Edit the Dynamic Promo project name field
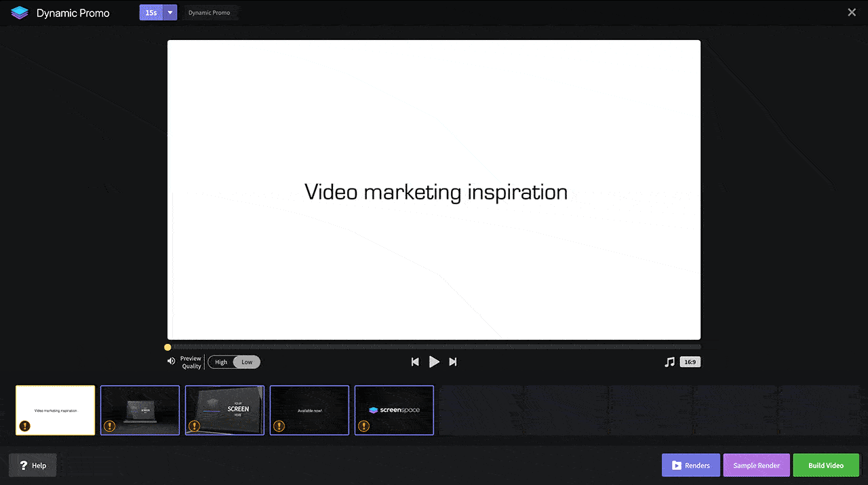Viewport: 868px width, 485px height. (x=210, y=13)
